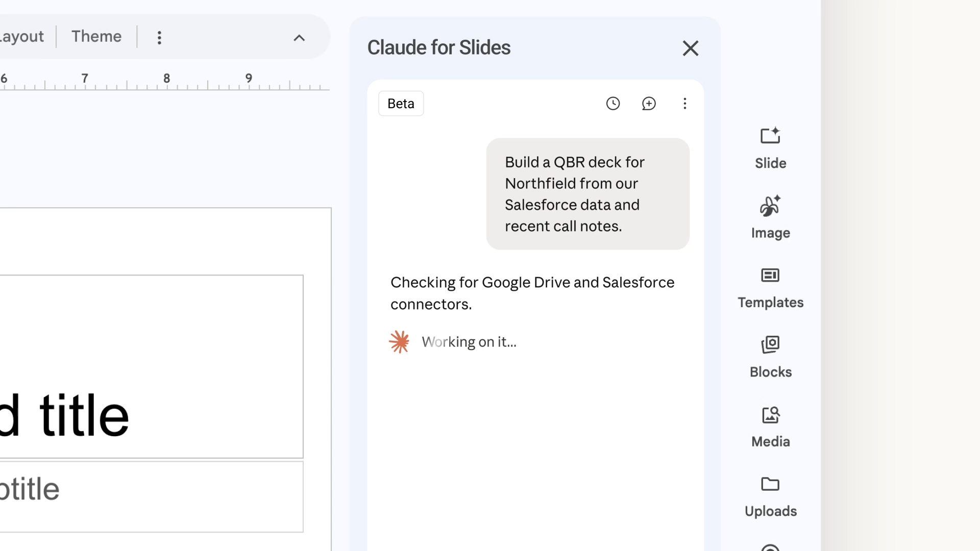Close the Claude for Slides panel

pos(690,48)
